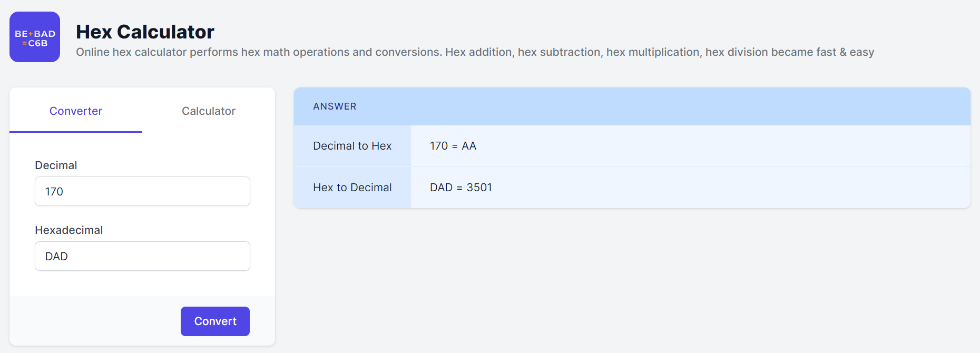
Task: Open the Calculator tab
Action: [x=209, y=111]
